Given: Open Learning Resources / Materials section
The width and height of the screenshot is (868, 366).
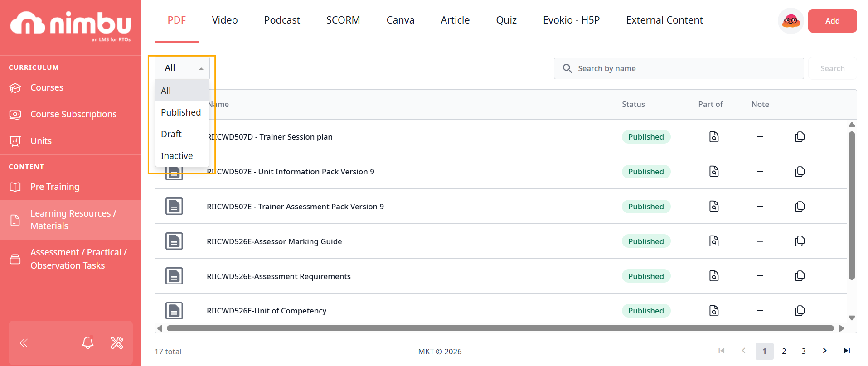Looking at the screenshot, I should click(70, 220).
